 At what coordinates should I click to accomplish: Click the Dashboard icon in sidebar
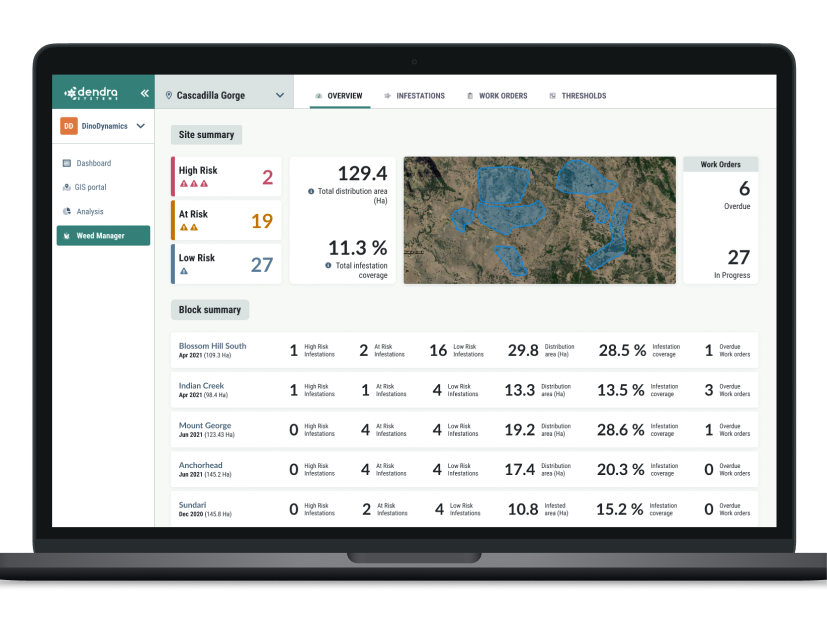click(x=67, y=163)
